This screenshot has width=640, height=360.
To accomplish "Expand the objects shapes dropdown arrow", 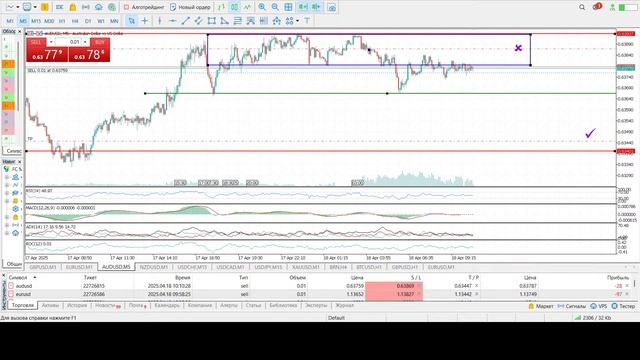I will [x=297, y=20].
